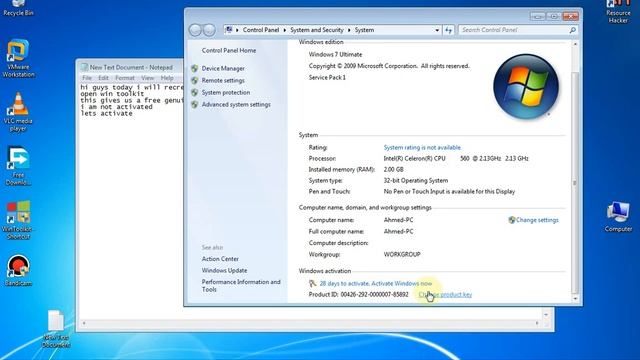Screen dimensions: 640x360
Task: Click System breadcrumb in address bar
Action: 364,30
